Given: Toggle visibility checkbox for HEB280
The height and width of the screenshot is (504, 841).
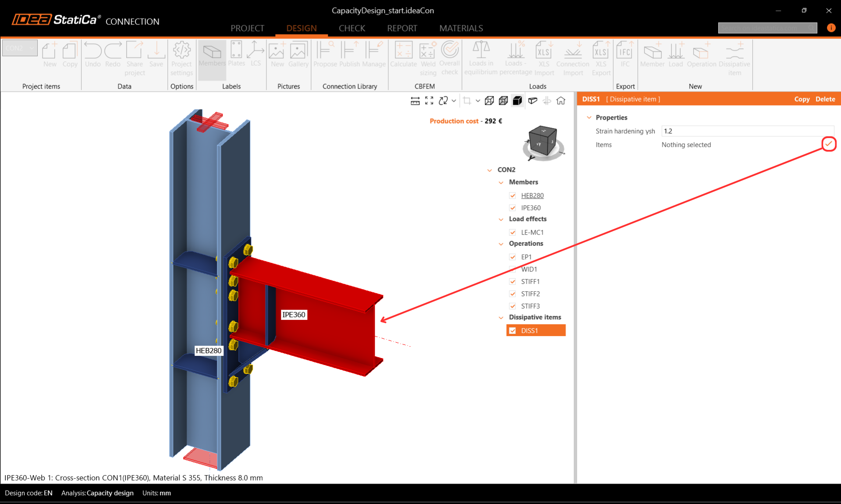Looking at the screenshot, I should click(512, 195).
